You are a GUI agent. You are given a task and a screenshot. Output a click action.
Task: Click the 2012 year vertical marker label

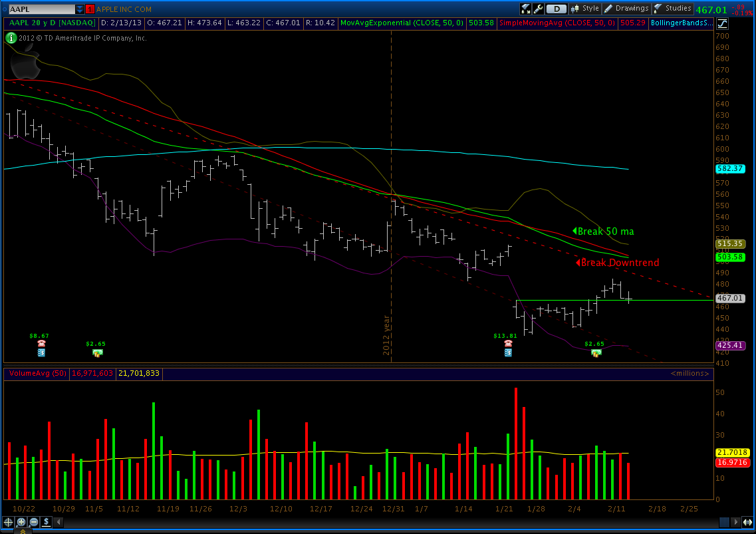pos(386,335)
